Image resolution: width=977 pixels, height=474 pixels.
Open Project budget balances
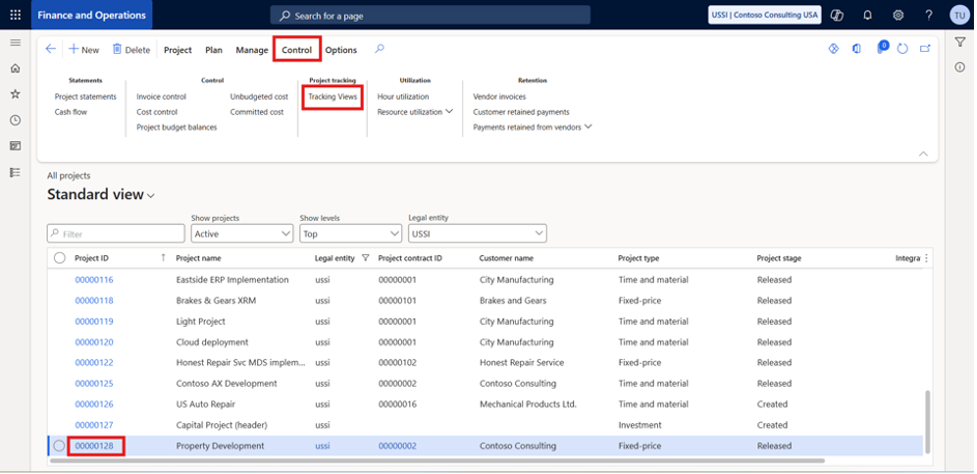click(x=177, y=127)
